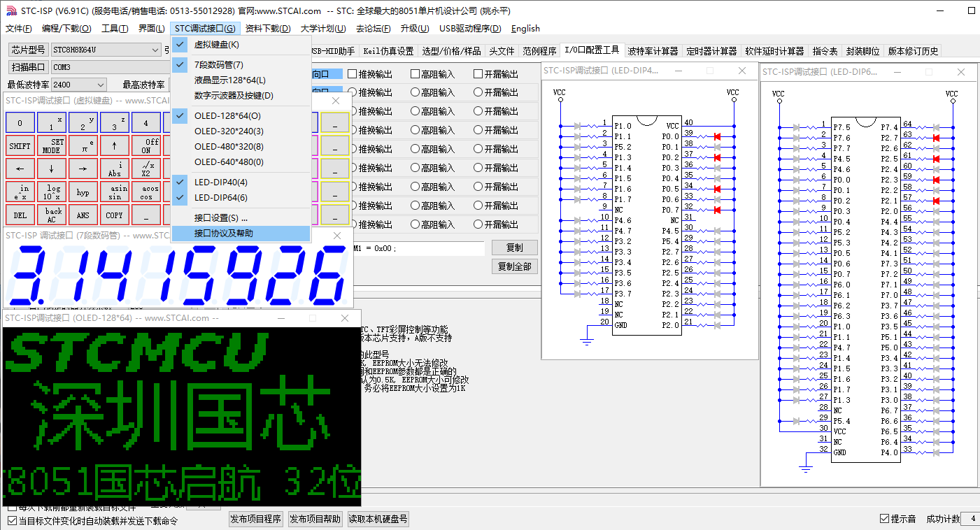Screen dimensions: 980x530
Task: Click the asin sin key
Action: [x=114, y=192]
